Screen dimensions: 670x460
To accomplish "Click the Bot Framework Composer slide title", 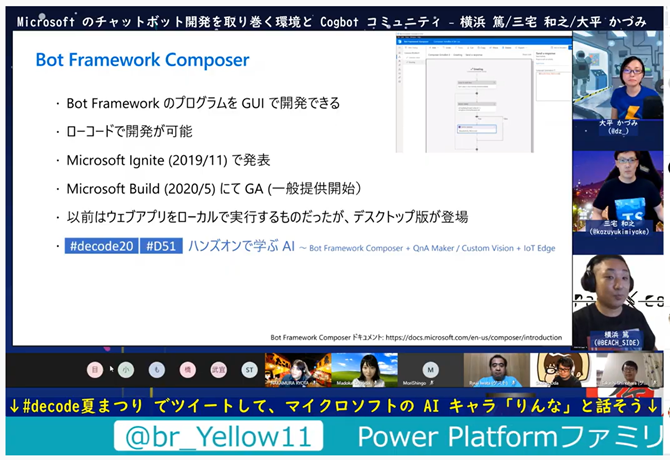I will [x=142, y=60].
